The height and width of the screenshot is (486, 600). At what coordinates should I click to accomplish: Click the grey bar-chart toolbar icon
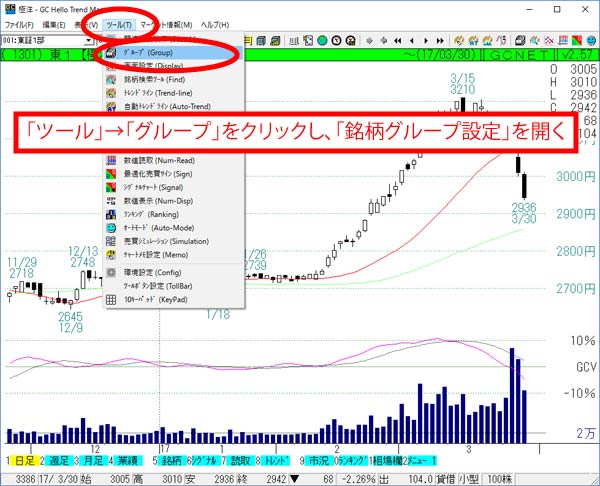click(294, 40)
